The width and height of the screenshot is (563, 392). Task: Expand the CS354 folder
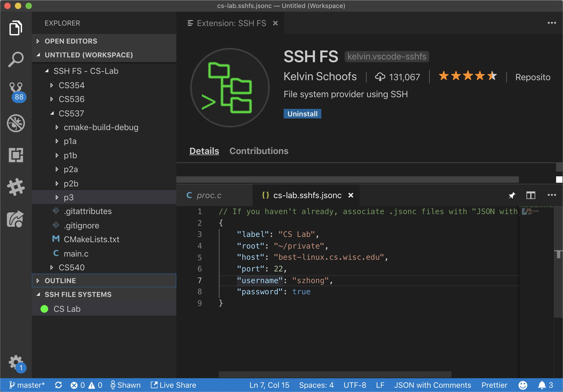coord(71,85)
